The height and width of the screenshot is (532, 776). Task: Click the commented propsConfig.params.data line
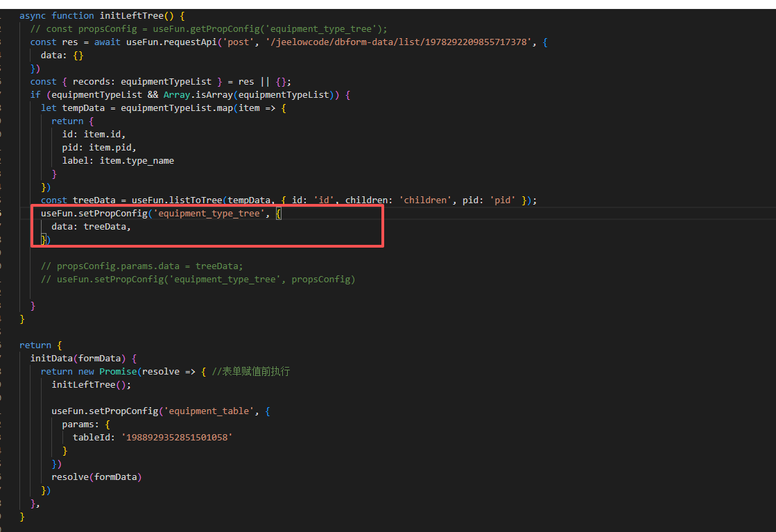tap(142, 266)
